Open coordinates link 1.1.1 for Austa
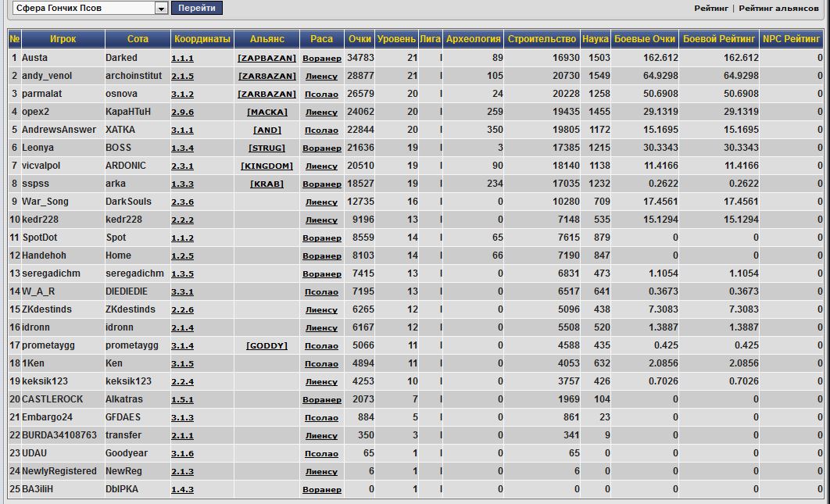830x504 pixels. pos(182,59)
